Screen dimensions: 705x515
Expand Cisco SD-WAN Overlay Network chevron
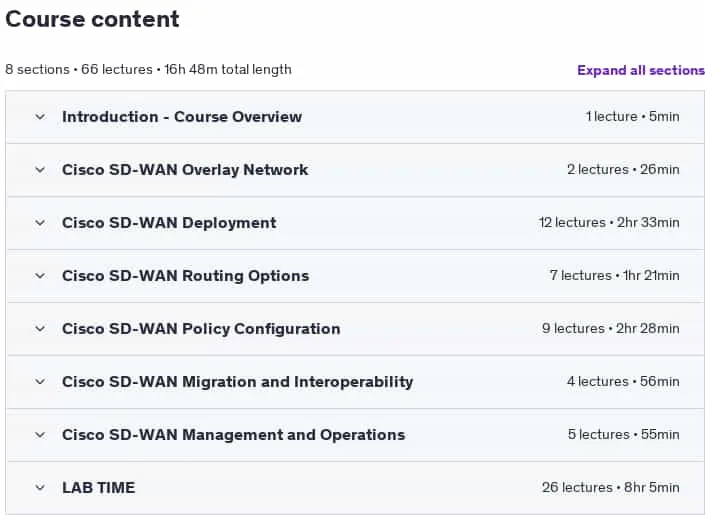coord(40,170)
